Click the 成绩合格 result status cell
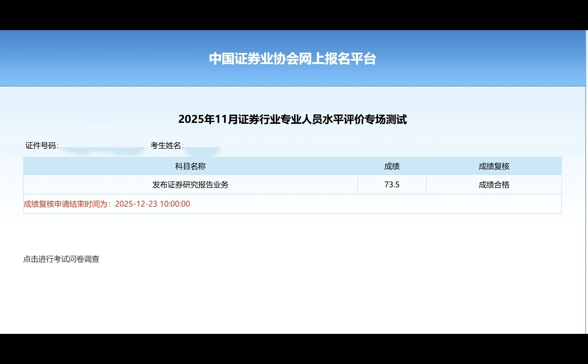This screenshot has width=588, height=364. (494, 185)
